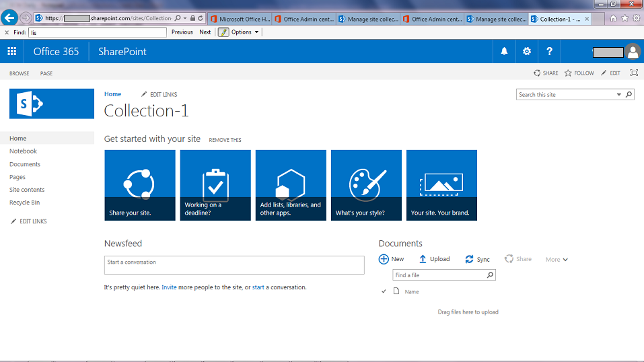Switch to first Office Admin cent... tab
The height and width of the screenshot is (362, 644).
[304, 19]
